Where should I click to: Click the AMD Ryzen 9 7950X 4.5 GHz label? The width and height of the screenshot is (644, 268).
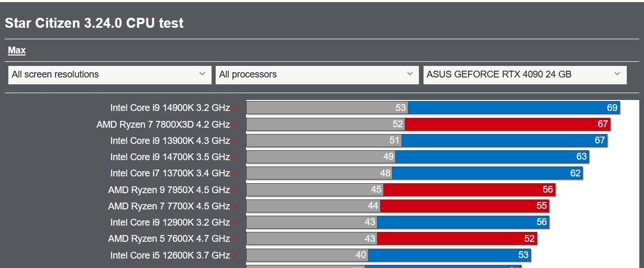pos(169,190)
